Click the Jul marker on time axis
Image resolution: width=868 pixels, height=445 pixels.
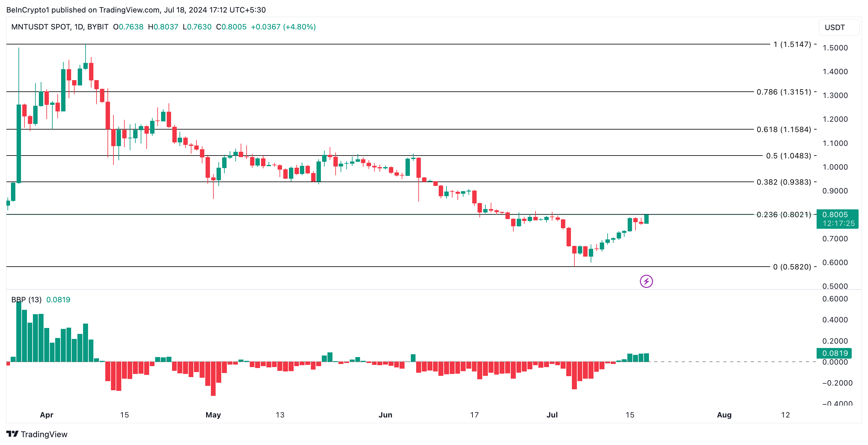(x=552, y=415)
